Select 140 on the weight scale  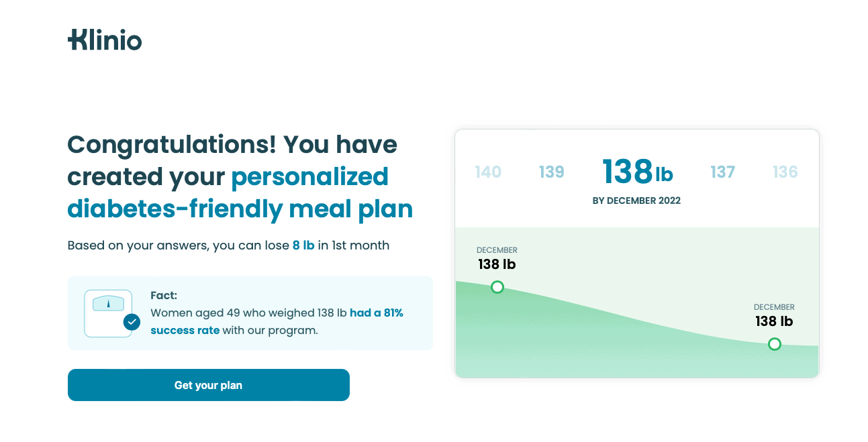point(488,172)
